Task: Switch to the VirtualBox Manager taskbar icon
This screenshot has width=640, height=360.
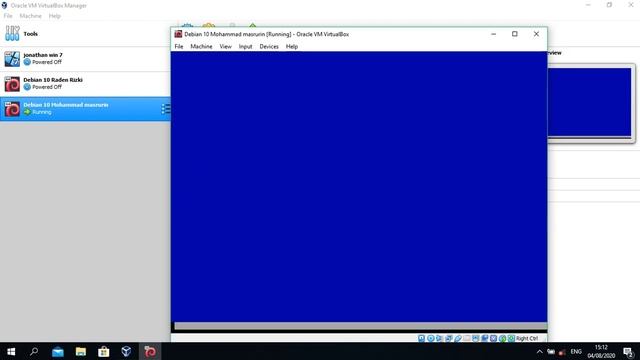Action: point(126,351)
